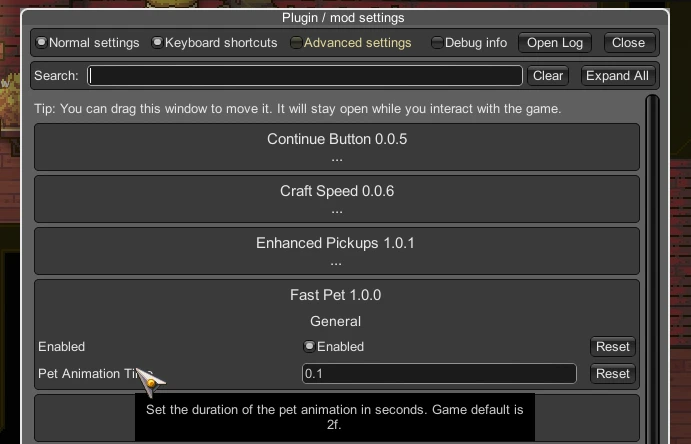
Task: Collapse the Fast Pet 1.0.0 section
Action: 335,295
